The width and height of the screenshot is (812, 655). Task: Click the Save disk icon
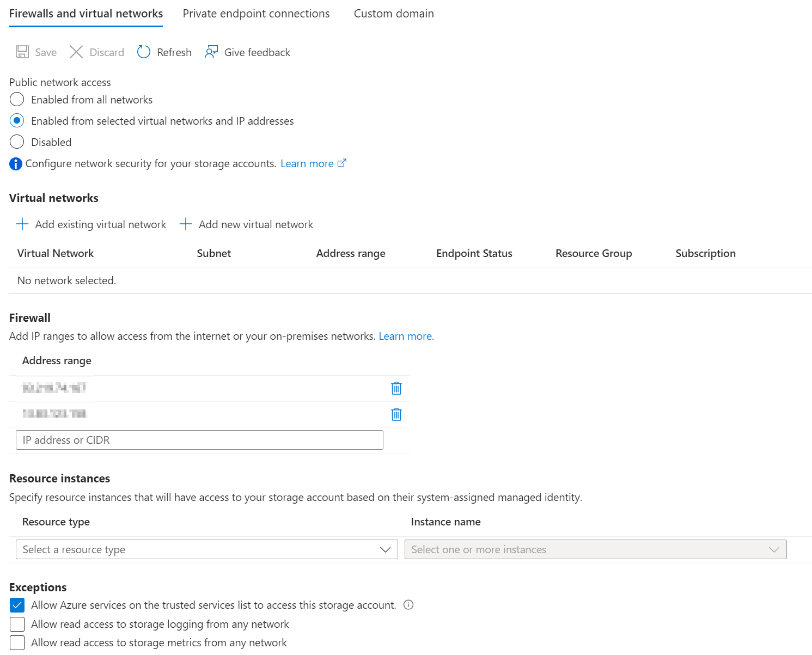point(22,52)
